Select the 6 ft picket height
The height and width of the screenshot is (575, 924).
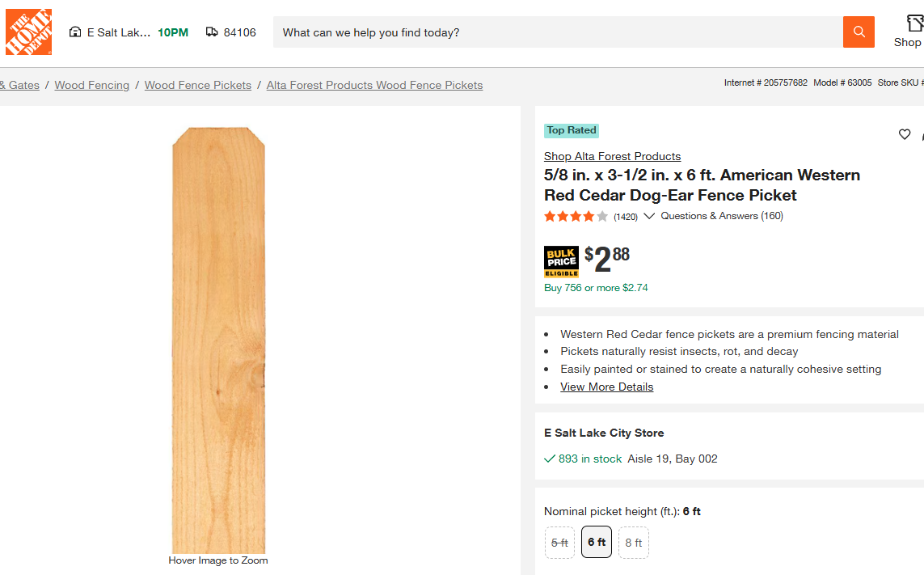[x=597, y=542]
